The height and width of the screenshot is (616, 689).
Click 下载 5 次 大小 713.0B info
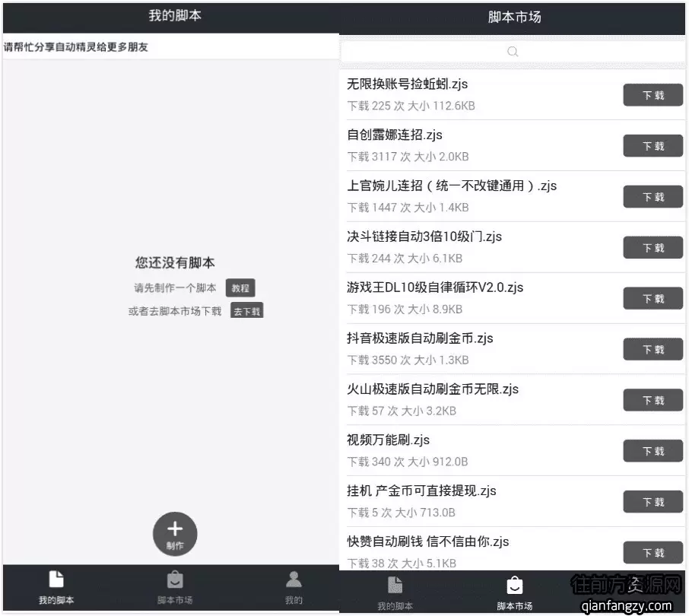point(402,513)
